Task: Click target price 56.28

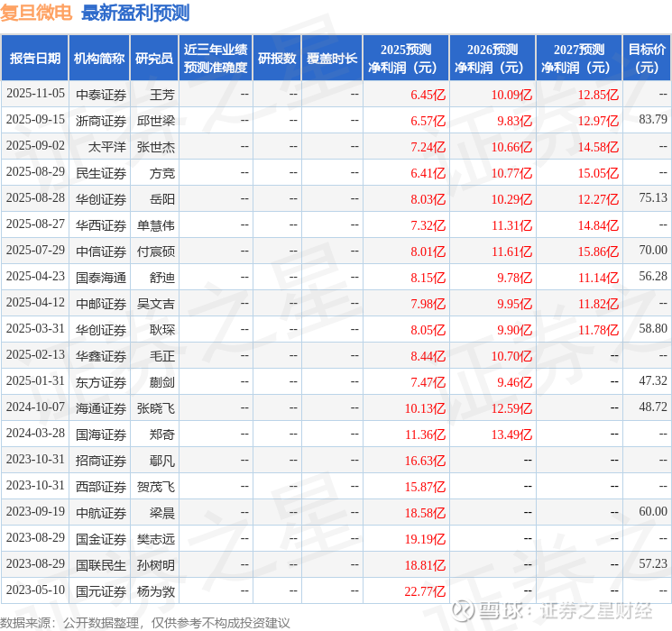Action: click(653, 276)
